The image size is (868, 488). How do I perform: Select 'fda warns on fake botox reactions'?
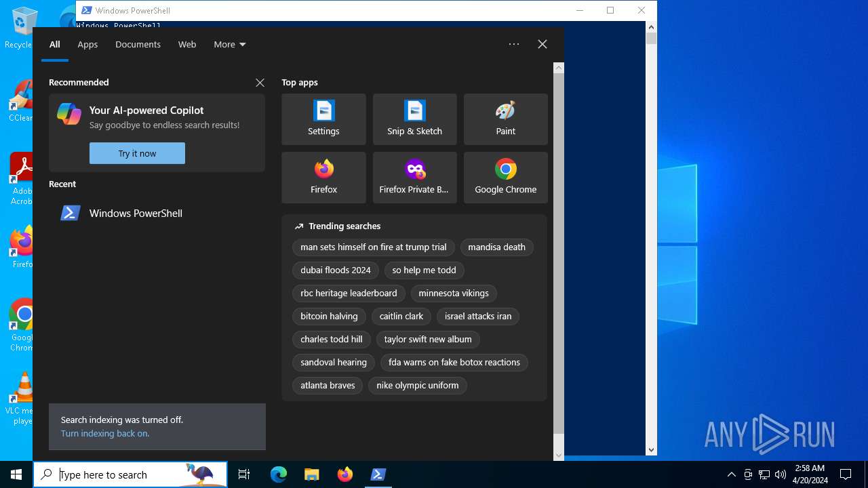click(x=454, y=363)
